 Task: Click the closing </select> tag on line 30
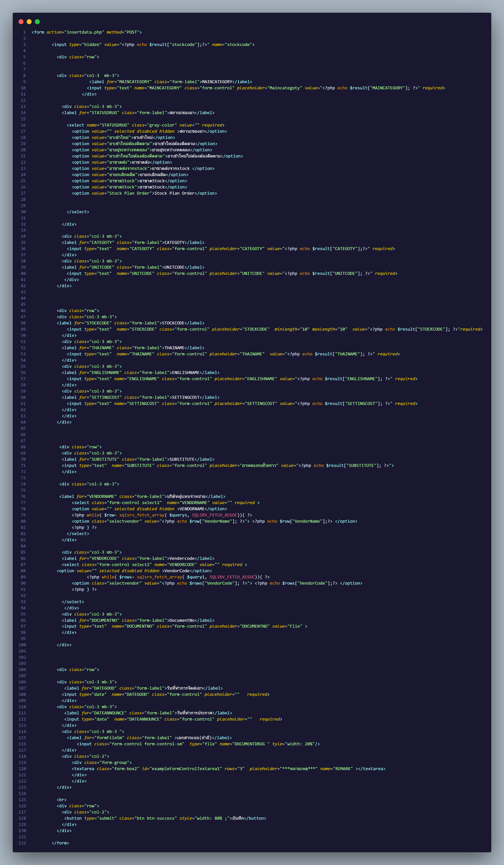78,212
